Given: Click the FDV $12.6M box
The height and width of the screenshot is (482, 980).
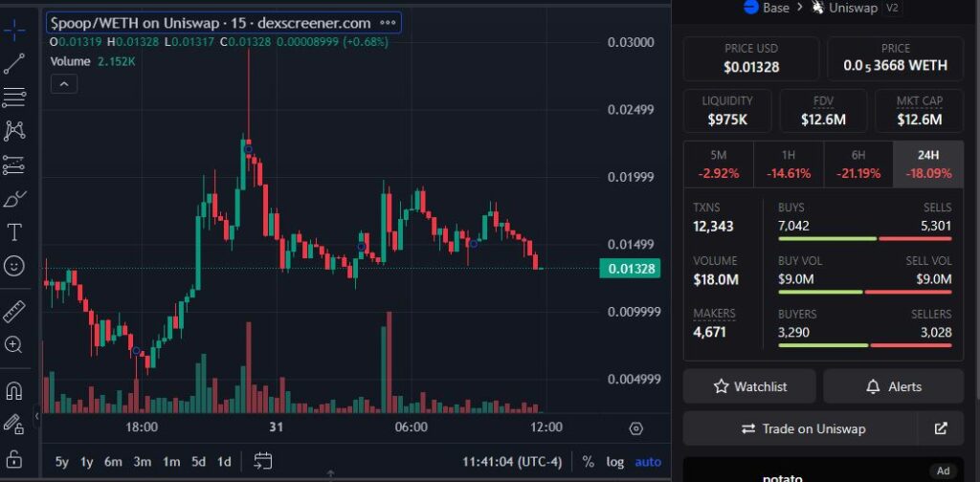Looking at the screenshot, I should coord(823,111).
